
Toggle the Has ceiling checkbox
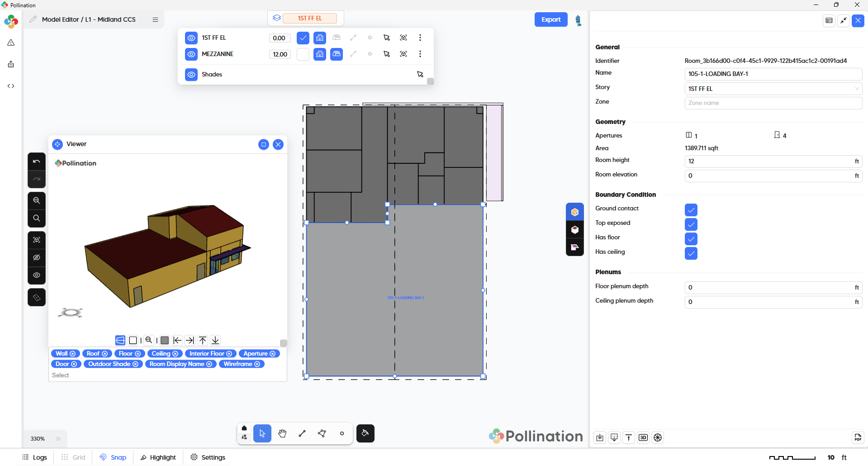coord(691,253)
